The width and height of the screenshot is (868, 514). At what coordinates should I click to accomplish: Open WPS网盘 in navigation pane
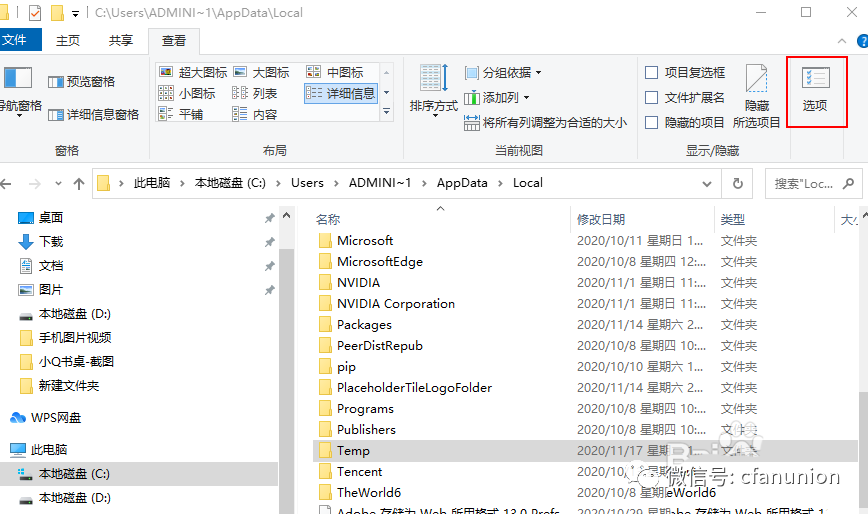(45, 418)
